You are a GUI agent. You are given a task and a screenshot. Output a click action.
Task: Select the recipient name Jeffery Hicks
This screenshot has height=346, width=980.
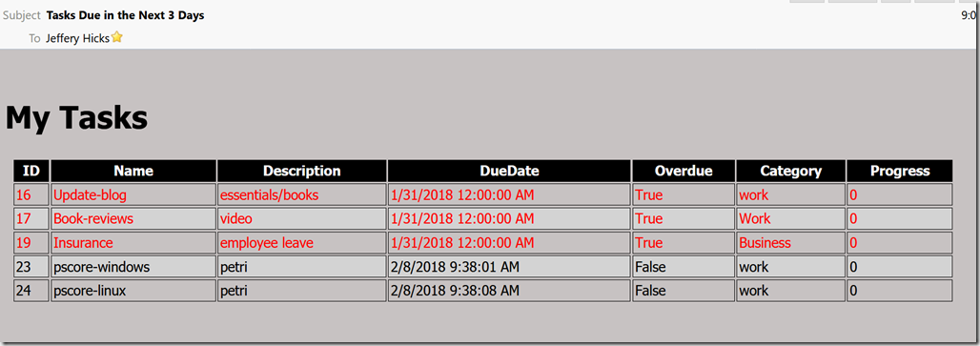(77, 38)
